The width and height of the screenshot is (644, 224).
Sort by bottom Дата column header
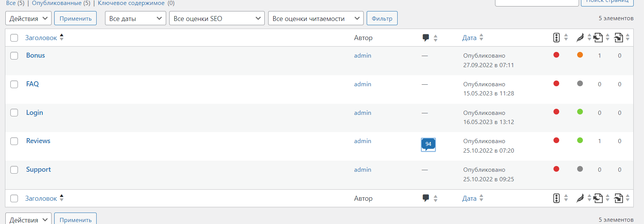tap(469, 198)
